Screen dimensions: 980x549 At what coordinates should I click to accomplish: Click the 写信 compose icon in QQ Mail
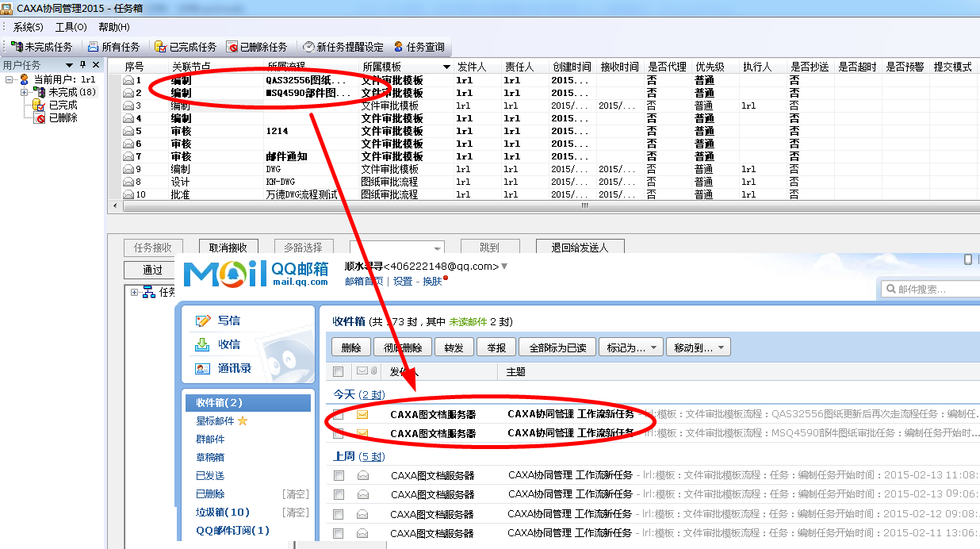pyautogui.click(x=203, y=321)
